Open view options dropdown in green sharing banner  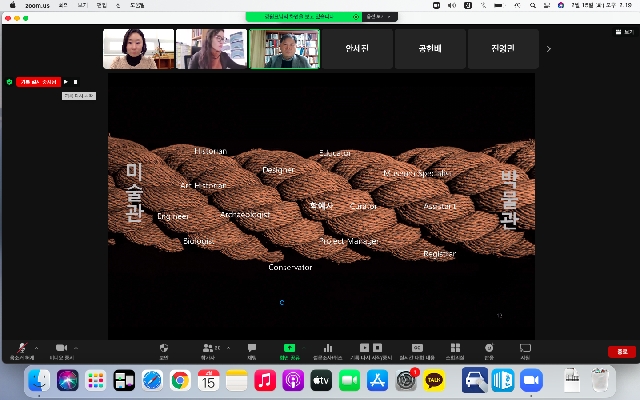377,17
